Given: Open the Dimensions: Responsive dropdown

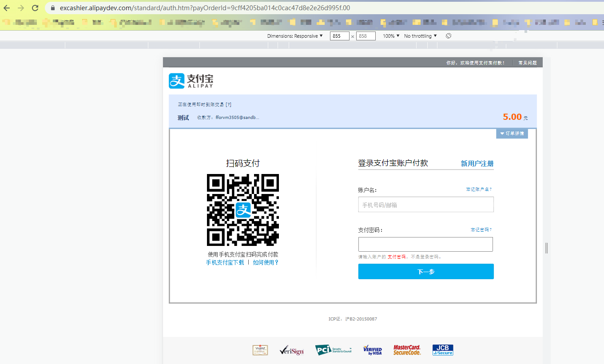Looking at the screenshot, I should (x=295, y=36).
